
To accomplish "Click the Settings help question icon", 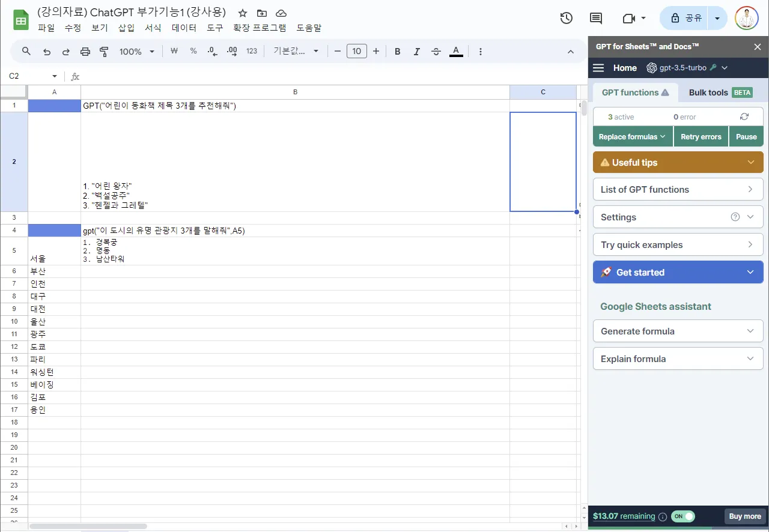I will coord(735,217).
